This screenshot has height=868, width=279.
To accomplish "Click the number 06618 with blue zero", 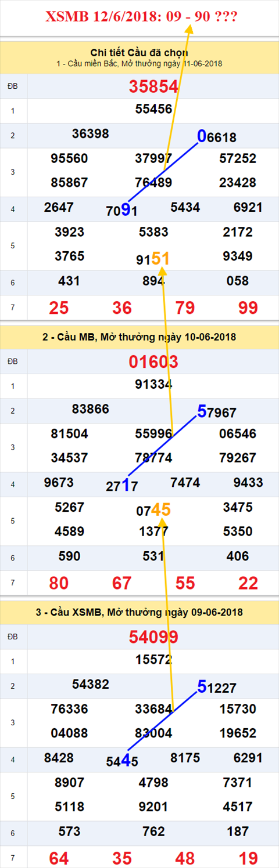I will click(217, 136).
